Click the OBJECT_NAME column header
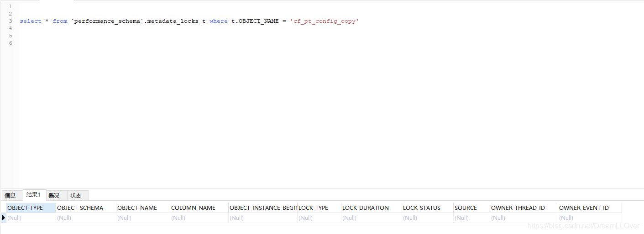 coord(143,208)
